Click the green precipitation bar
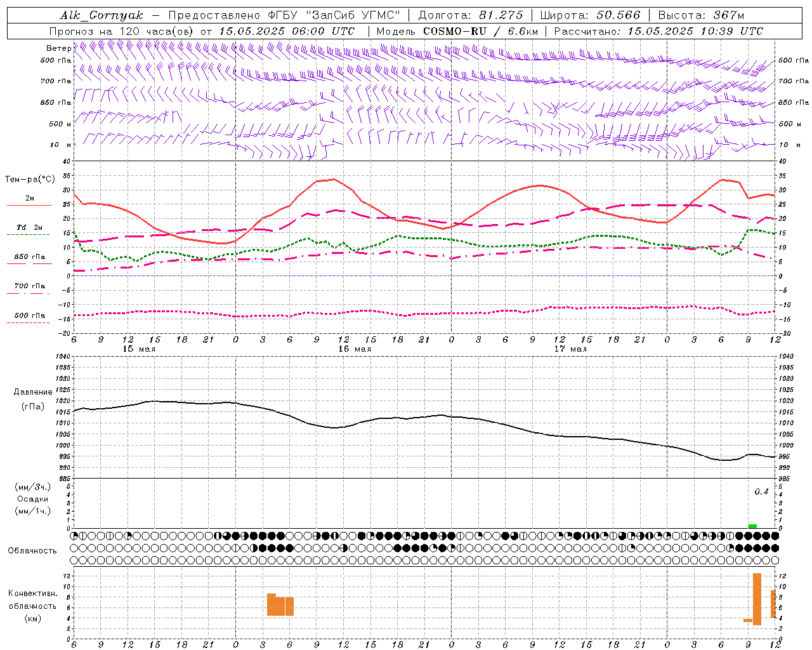Image resolution: width=812 pixels, height=650 pixels. 752,526
